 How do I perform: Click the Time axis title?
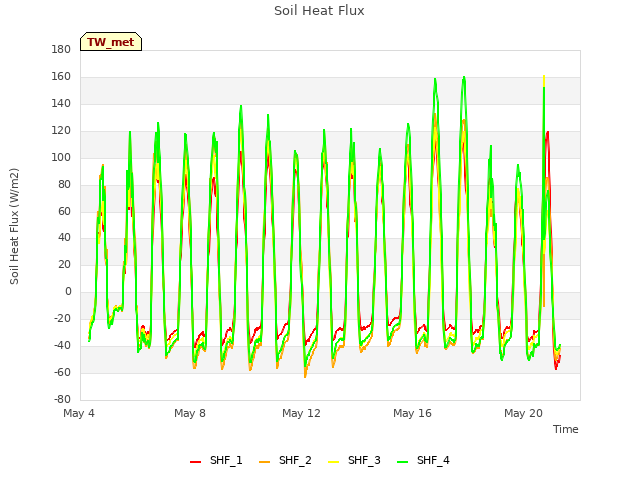pyautogui.click(x=566, y=429)
